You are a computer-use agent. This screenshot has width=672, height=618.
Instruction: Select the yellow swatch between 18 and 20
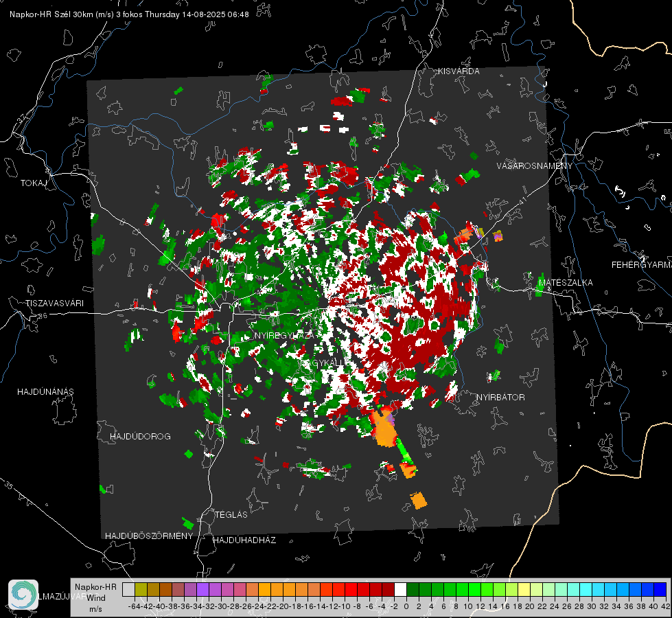pyautogui.click(x=524, y=590)
